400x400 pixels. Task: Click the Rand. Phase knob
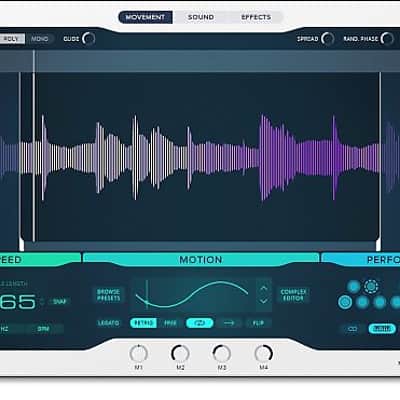[387, 39]
